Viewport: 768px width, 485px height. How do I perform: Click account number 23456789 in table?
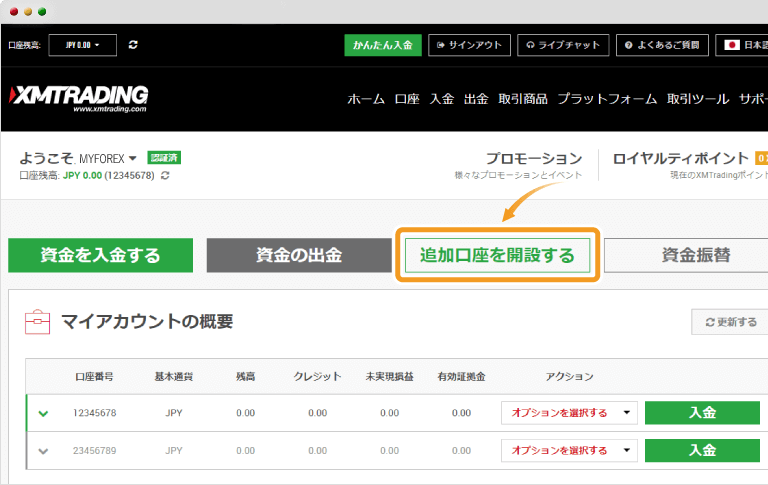click(95, 451)
